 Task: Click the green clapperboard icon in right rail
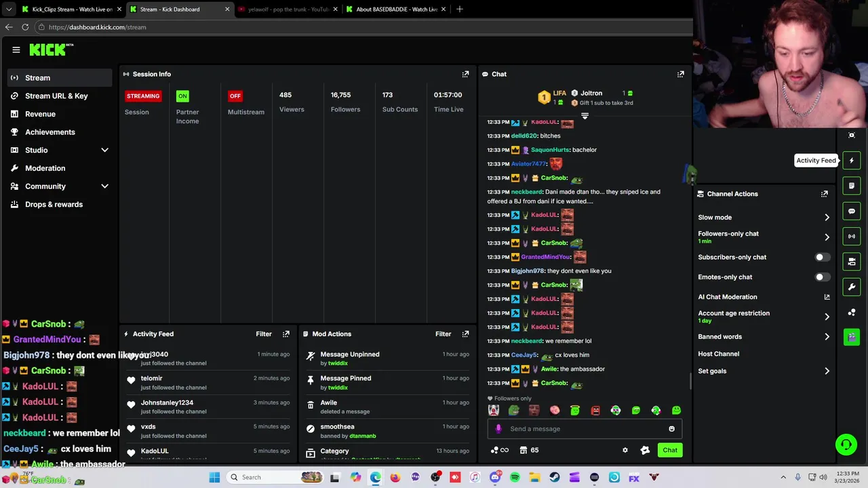[852, 337]
